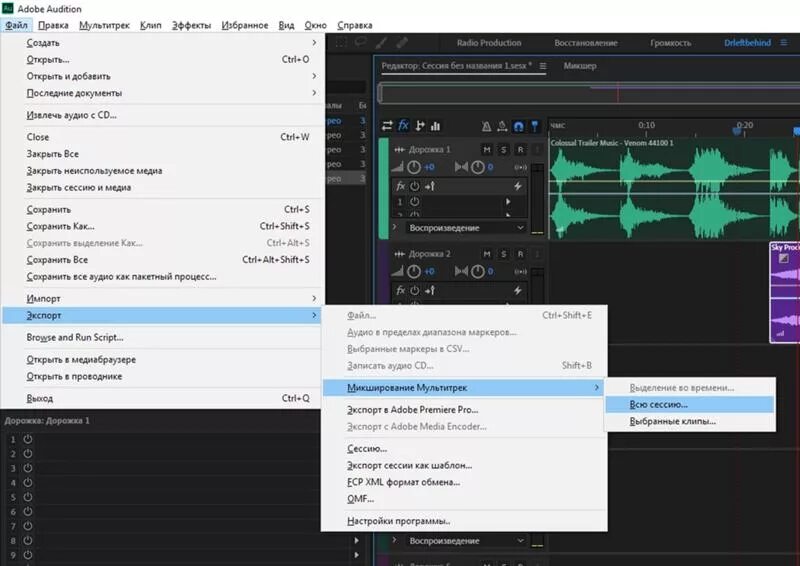Toggle Дорожка 1 effects rack power
The image size is (800, 566).
coord(415,186)
